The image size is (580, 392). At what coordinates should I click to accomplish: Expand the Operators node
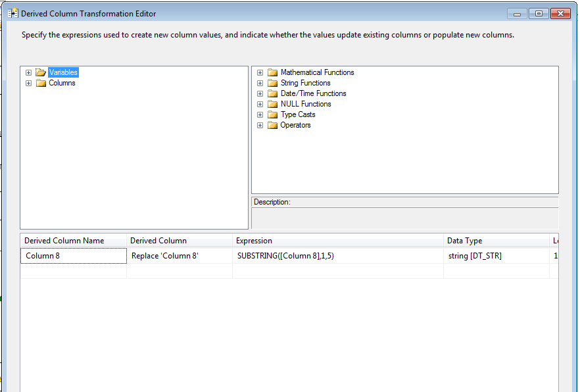(x=260, y=125)
